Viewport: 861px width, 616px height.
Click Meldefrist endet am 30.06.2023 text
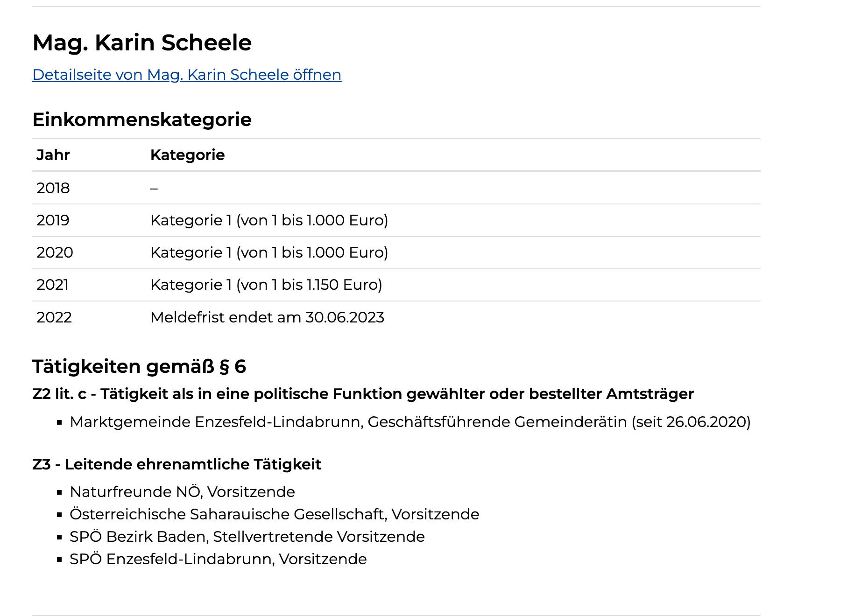click(267, 317)
